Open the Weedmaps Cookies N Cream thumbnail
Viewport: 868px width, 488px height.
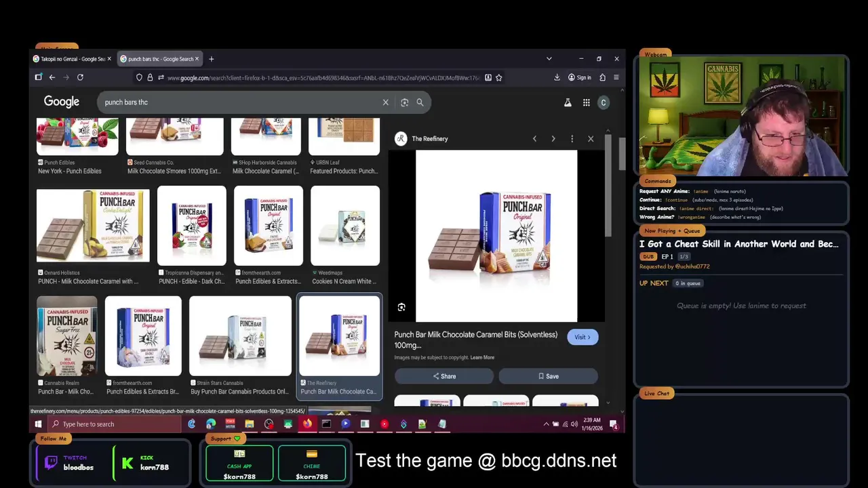(x=345, y=226)
